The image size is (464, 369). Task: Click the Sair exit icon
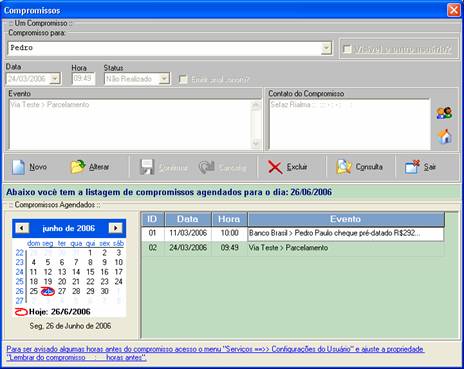coord(412,167)
